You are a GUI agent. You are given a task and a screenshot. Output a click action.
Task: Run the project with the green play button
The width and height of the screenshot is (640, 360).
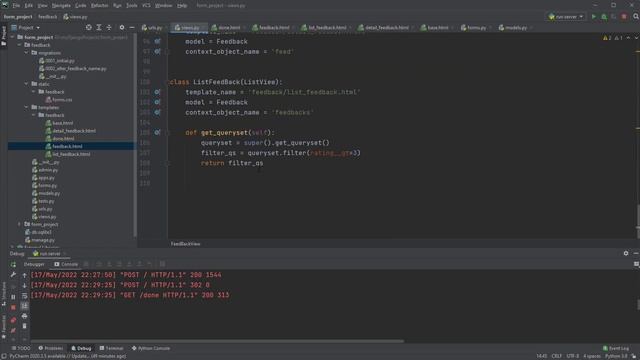[x=594, y=17]
